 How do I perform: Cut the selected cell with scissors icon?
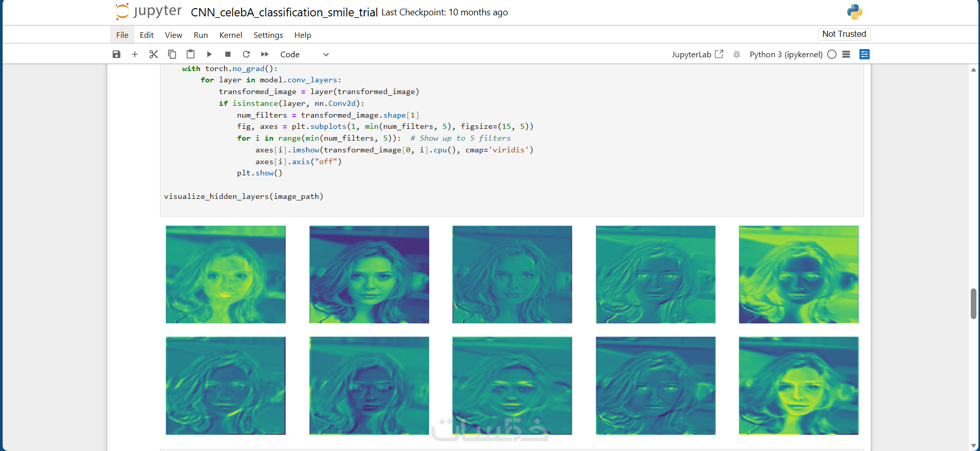tap(154, 54)
